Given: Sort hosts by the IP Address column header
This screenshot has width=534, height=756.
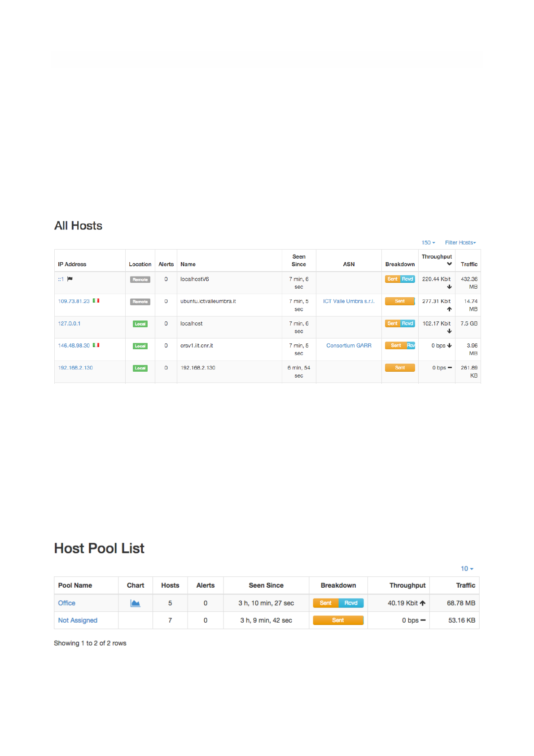Looking at the screenshot, I should click(x=72, y=264).
